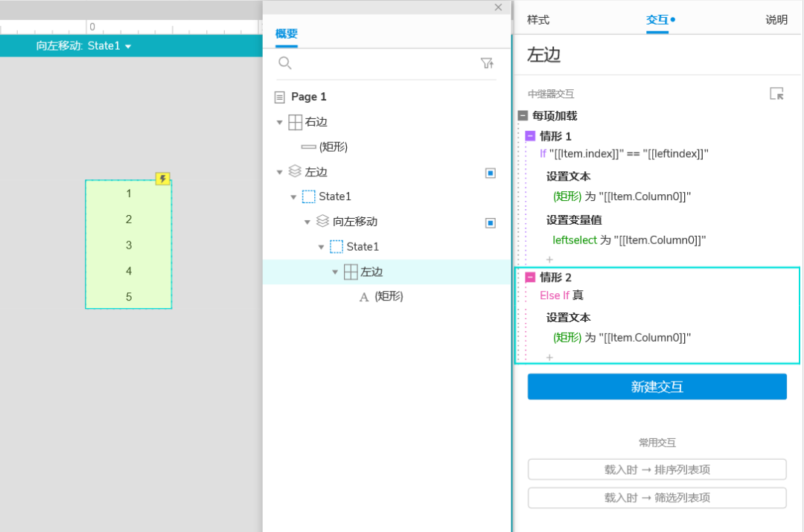
Task: Close the outline panel with the X
Action: 498,7
